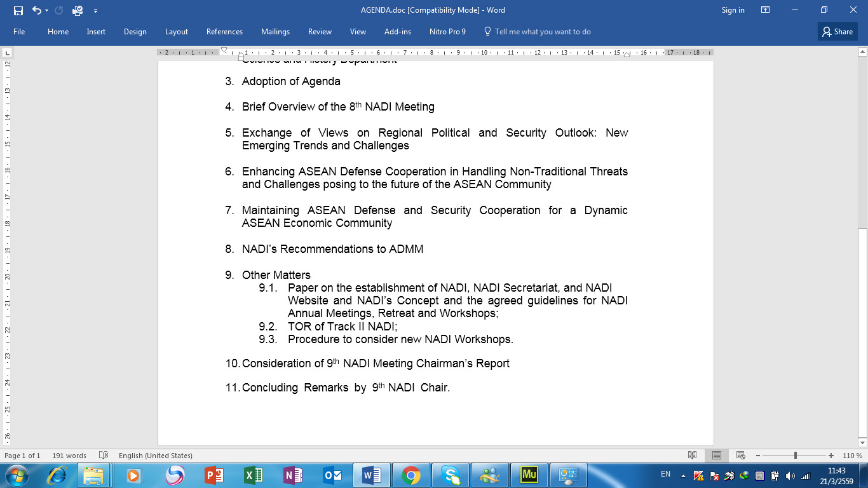Screen dimensions: 868x488
Task: Click 'Procedure to consider new NADI Workshops.' line
Action: [400, 339]
